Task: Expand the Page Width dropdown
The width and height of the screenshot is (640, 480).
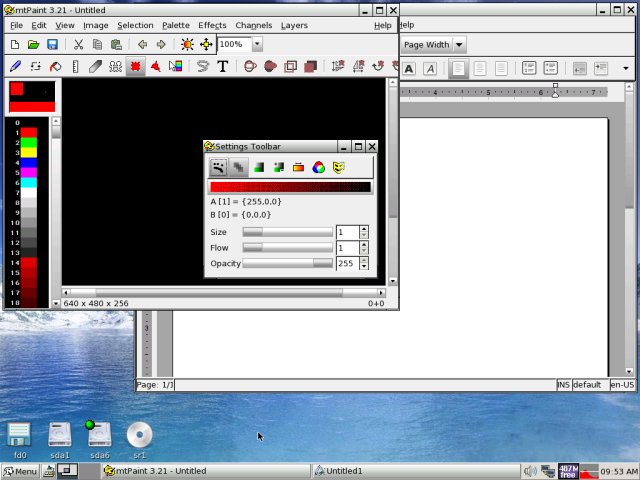Action: 459,45
